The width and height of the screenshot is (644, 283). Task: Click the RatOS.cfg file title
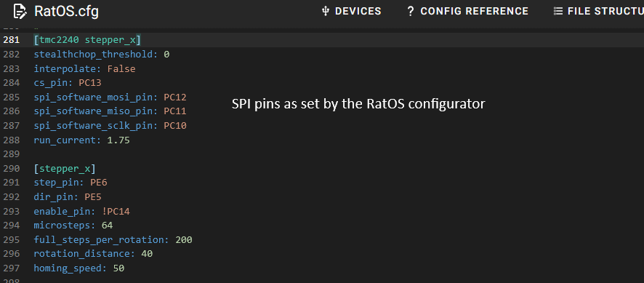[x=67, y=12]
